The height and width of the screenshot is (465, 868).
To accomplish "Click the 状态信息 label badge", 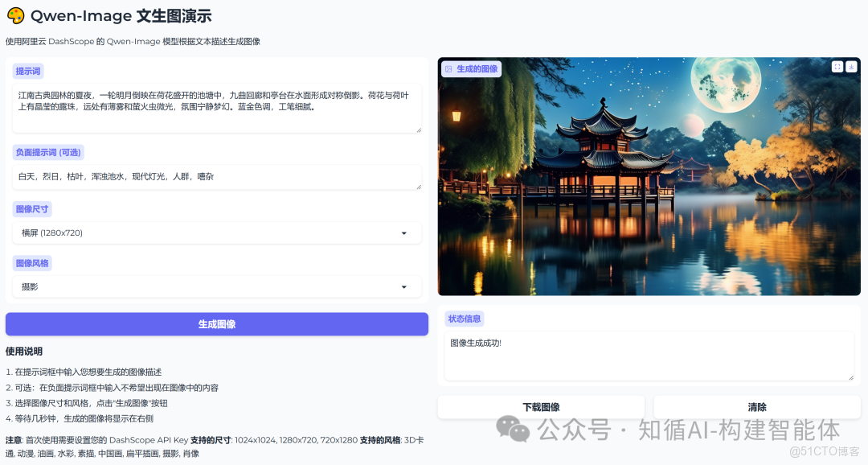I will click(x=465, y=319).
